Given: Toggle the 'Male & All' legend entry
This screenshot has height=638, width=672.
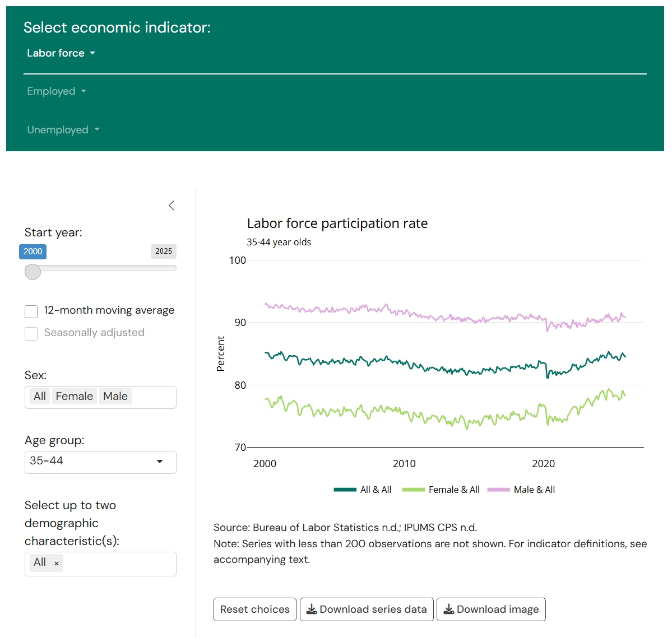Looking at the screenshot, I should (521, 490).
